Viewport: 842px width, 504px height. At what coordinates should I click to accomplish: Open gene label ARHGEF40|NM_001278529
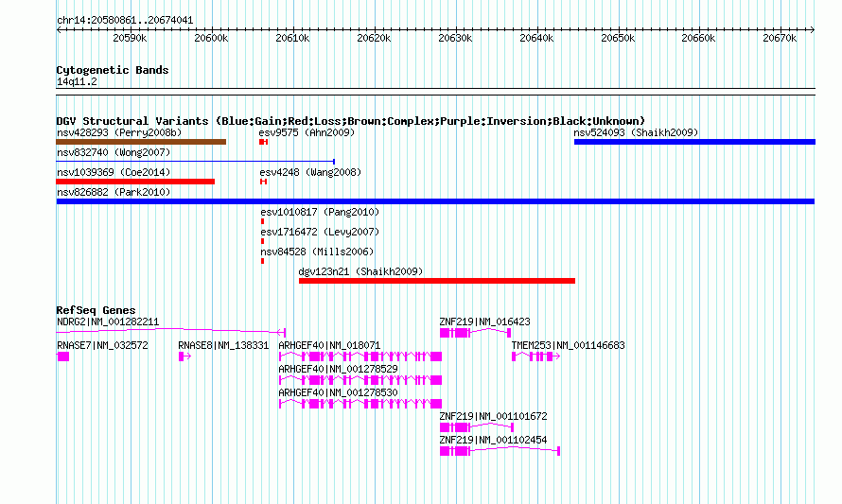tap(338, 370)
